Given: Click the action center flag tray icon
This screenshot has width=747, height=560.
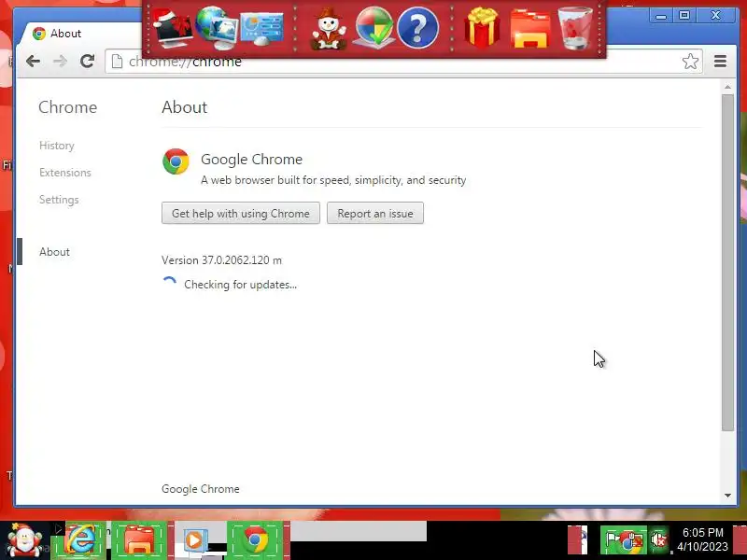Looking at the screenshot, I should click(x=613, y=540).
